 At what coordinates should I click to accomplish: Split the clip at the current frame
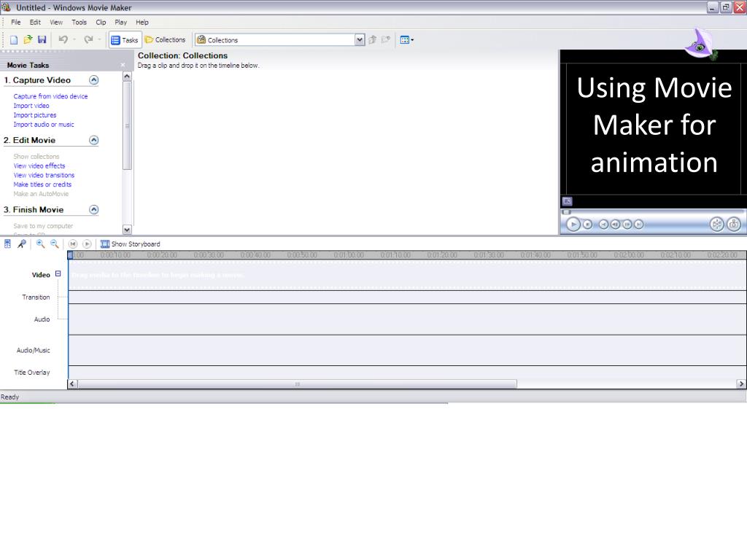[x=717, y=225]
